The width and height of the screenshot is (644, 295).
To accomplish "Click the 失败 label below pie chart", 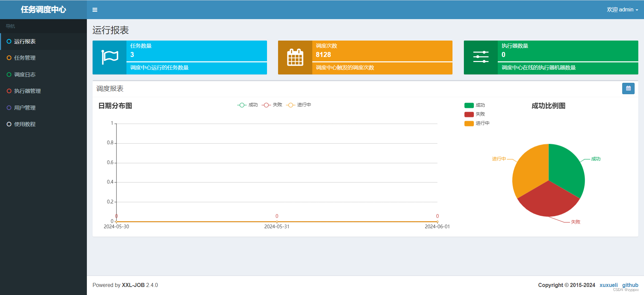I will point(576,222).
